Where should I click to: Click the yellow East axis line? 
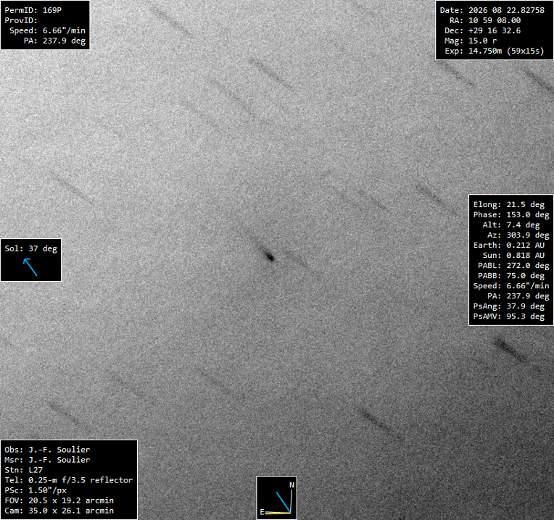[278, 512]
